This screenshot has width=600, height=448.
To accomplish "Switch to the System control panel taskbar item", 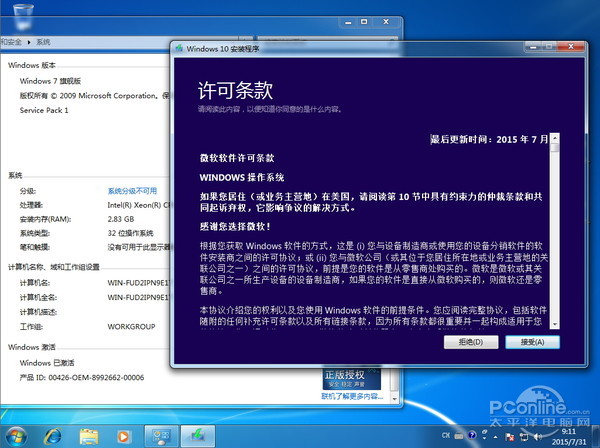I will click(x=159, y=436).
